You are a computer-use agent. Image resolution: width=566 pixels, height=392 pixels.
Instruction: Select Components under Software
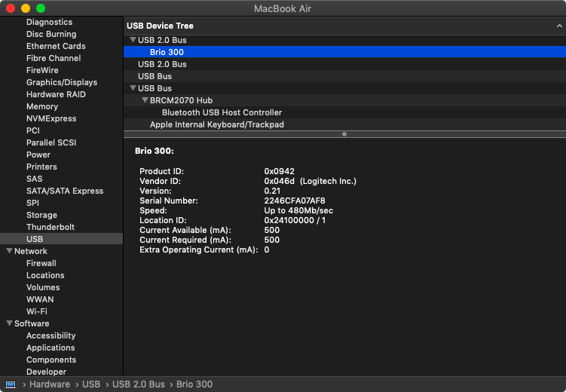click(51, 360)
